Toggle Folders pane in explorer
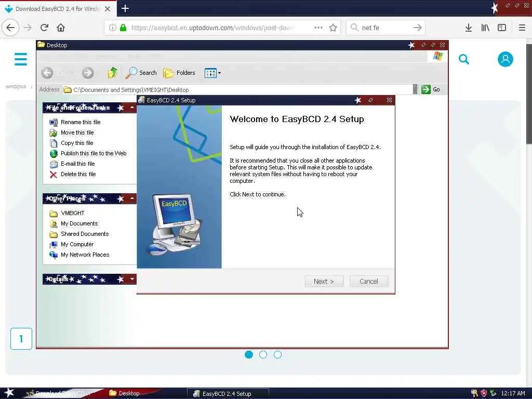The height and width of the screenshot is (399, 532). coord(179,73)
